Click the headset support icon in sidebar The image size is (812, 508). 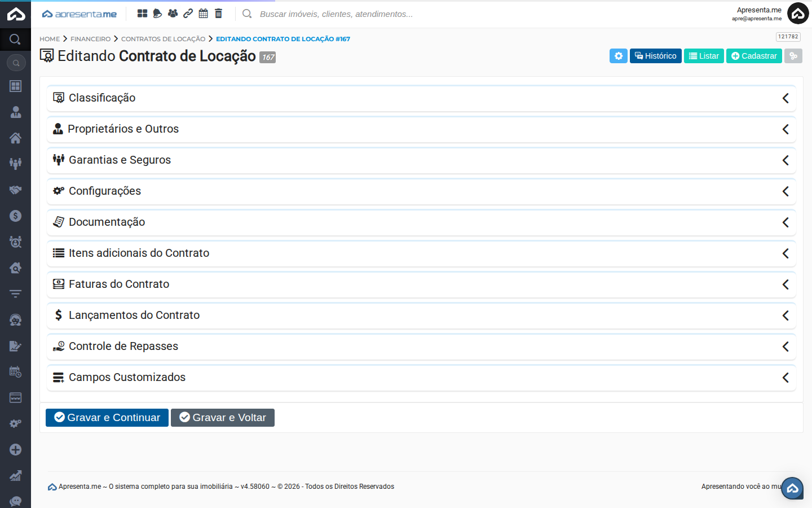click(15, 320)
